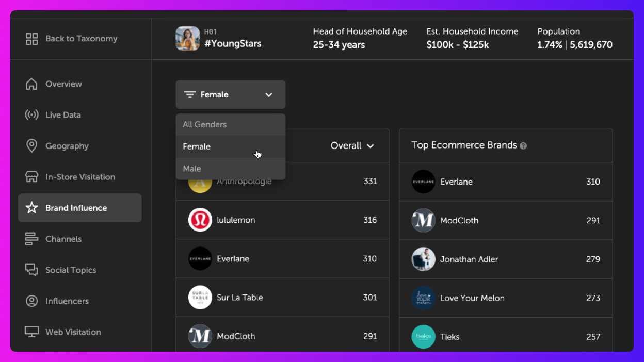Open the help tooltip next to Top Ecommerce Brands
This screenshot has height=362, width=644.
click(x=523, y=146)
